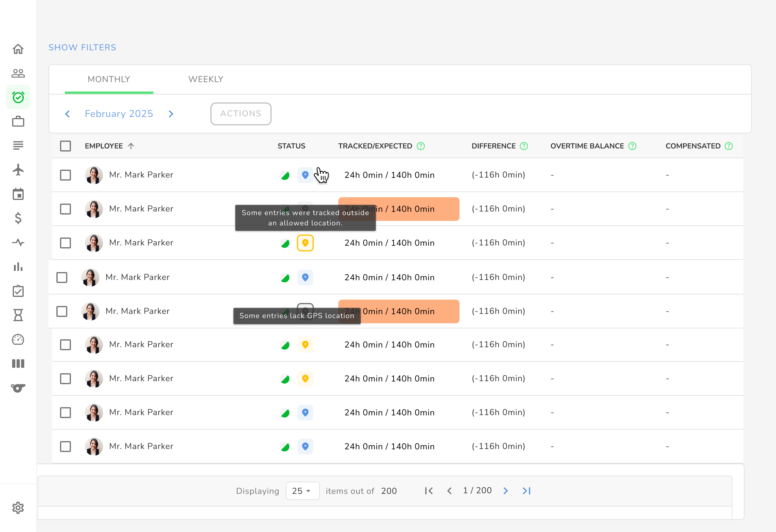
Task: Open the dollar sign payroll icon
Action: pyautogui.click(x=18, y=218)
